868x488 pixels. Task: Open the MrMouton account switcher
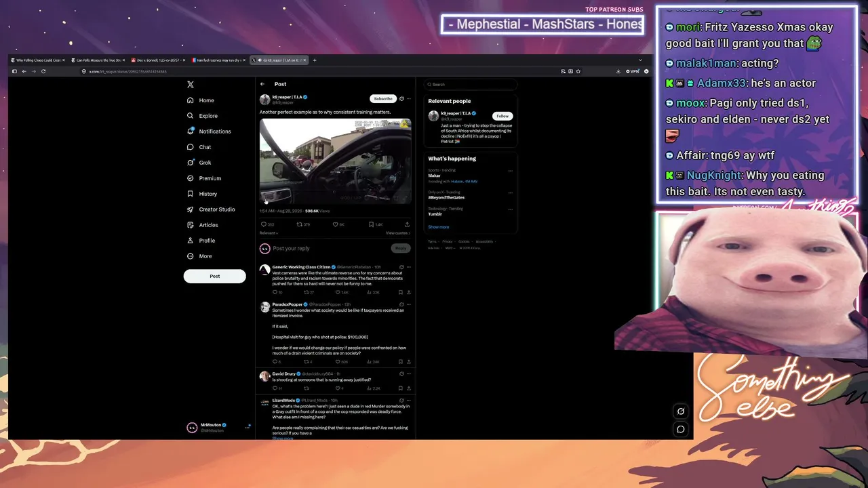click(218, 427)
